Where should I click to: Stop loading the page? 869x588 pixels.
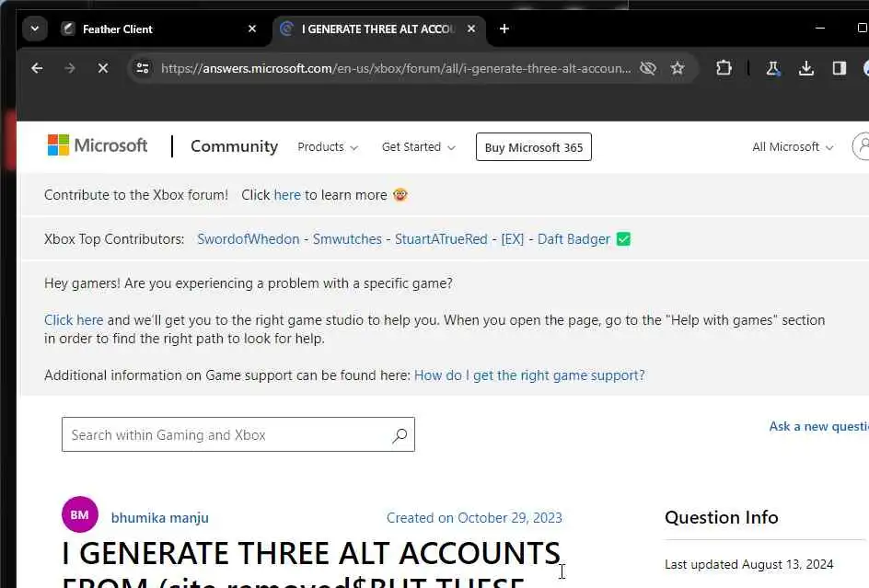(x=103, y=68)
